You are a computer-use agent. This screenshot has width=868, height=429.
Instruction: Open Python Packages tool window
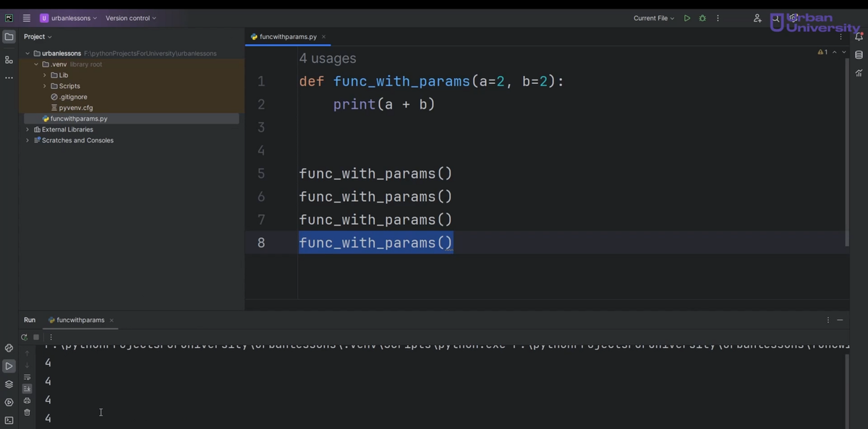point(9,348)
